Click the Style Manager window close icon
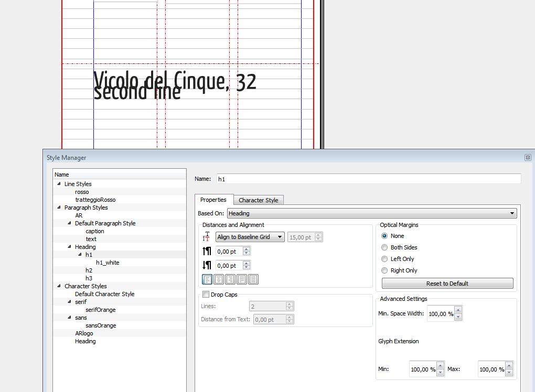 pos(528,157)
